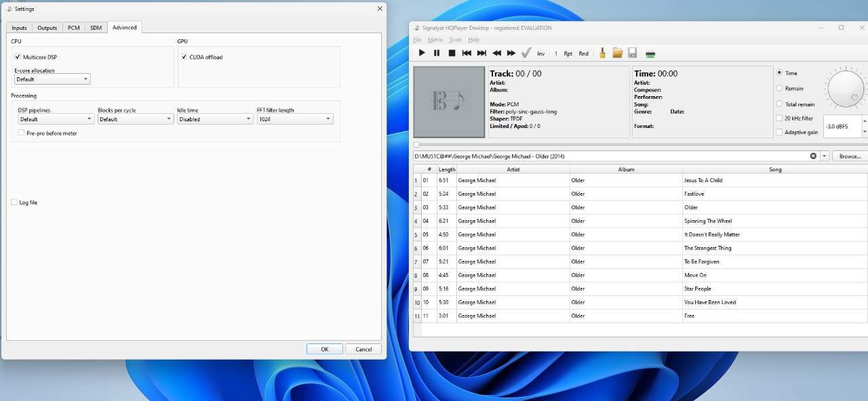Click the brush clear-playlist icon
This screenshot has width=868, height=401.
(x=601, y=53)
